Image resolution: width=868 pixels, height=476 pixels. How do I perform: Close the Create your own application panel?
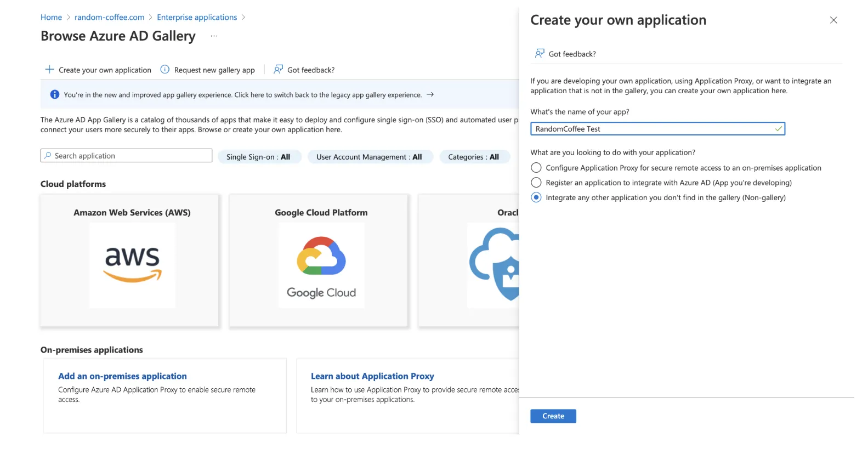[x=833, y=20]
